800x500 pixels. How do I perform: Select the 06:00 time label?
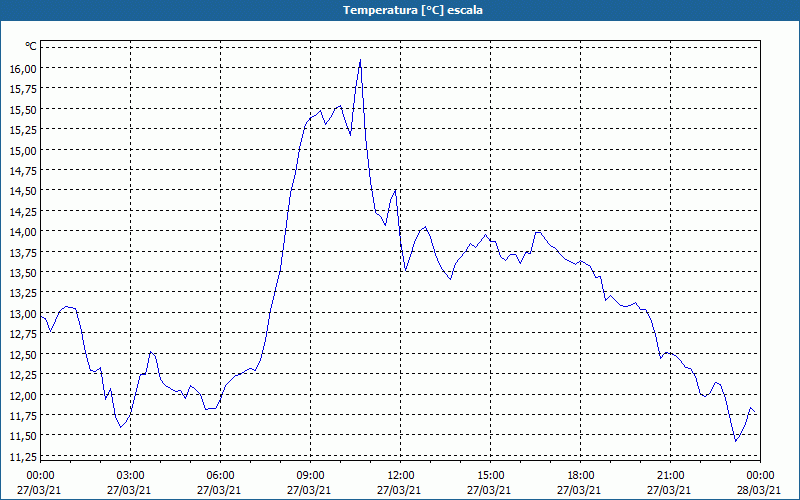tap(220, 476)
